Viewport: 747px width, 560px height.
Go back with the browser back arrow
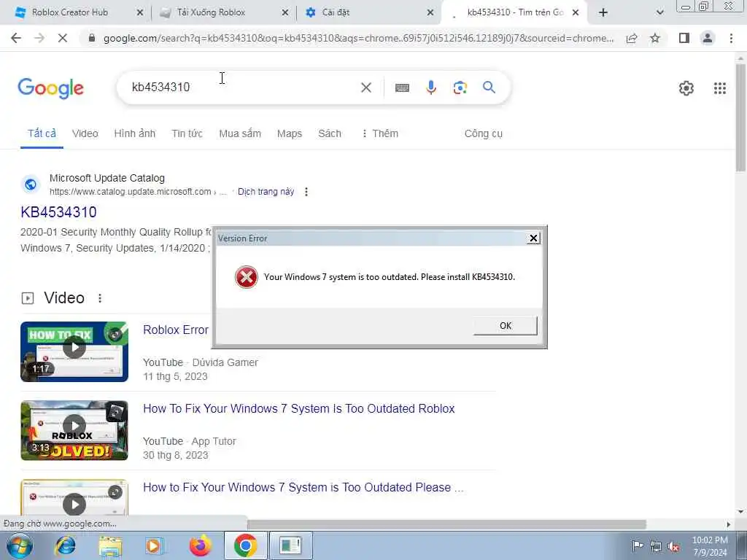click(x=16, y=38)
